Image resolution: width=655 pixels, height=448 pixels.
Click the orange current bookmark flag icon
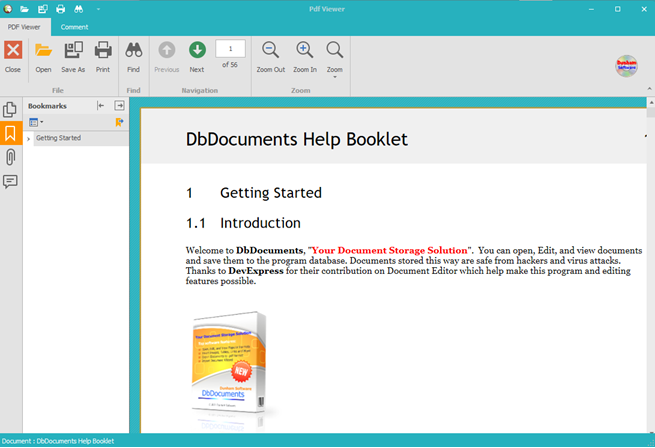[119, 122]
